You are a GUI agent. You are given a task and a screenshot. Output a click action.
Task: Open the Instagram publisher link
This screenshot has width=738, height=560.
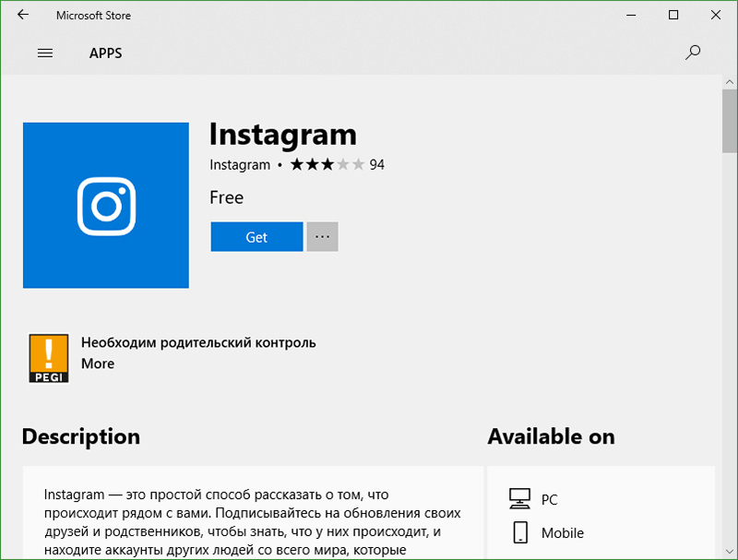point(240,165)
